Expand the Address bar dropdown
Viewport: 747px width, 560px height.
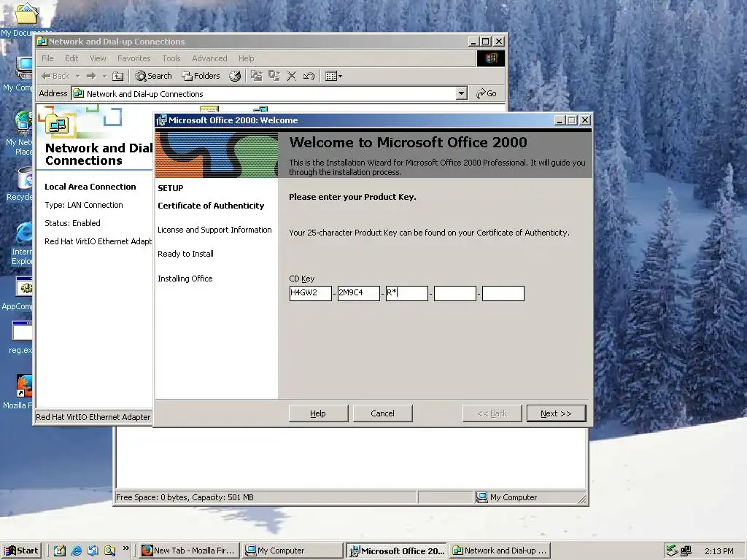(461, 93)
